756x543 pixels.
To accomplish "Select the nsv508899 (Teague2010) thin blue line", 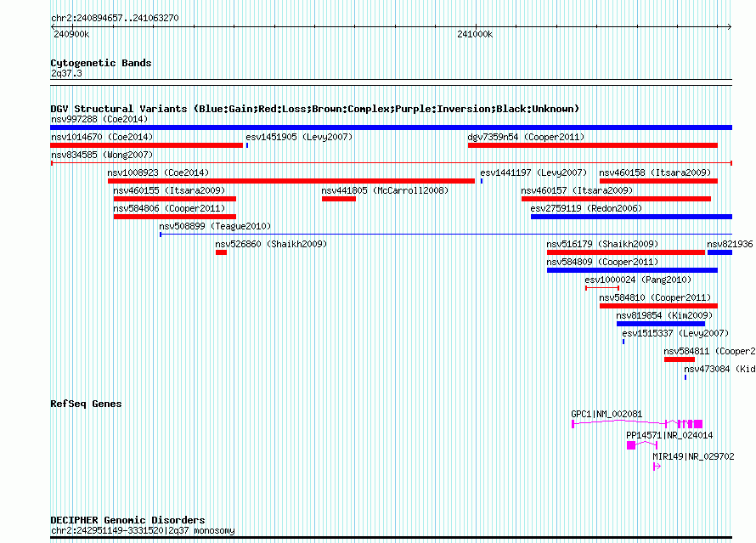I will tap(446, 235).
